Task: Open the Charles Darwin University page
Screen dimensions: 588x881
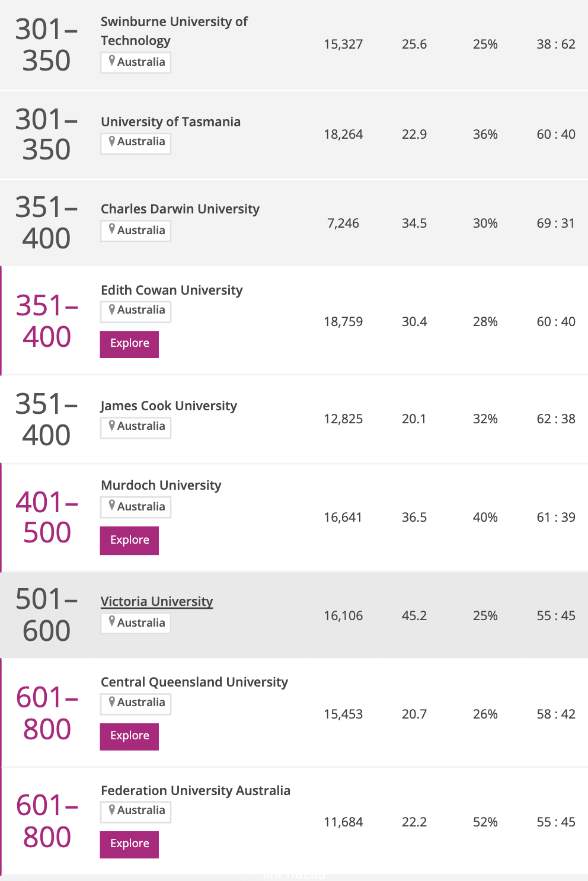Action: 180,209
